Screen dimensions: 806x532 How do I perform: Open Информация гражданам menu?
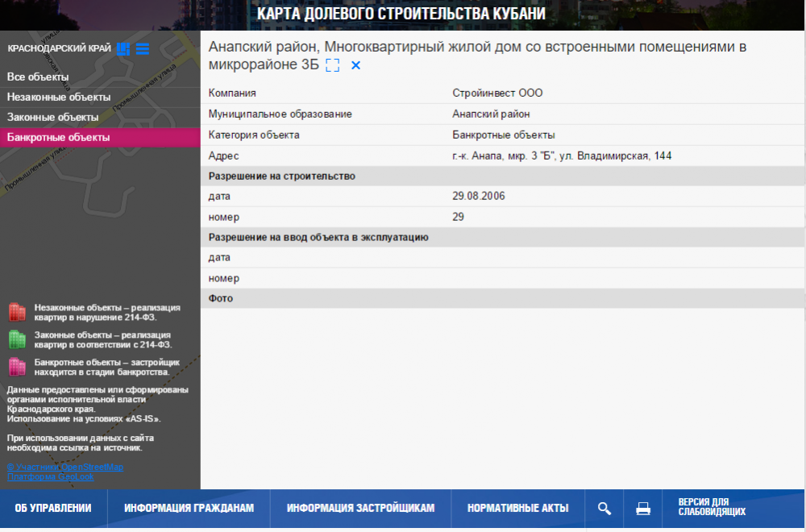click(x=189, y=509)
